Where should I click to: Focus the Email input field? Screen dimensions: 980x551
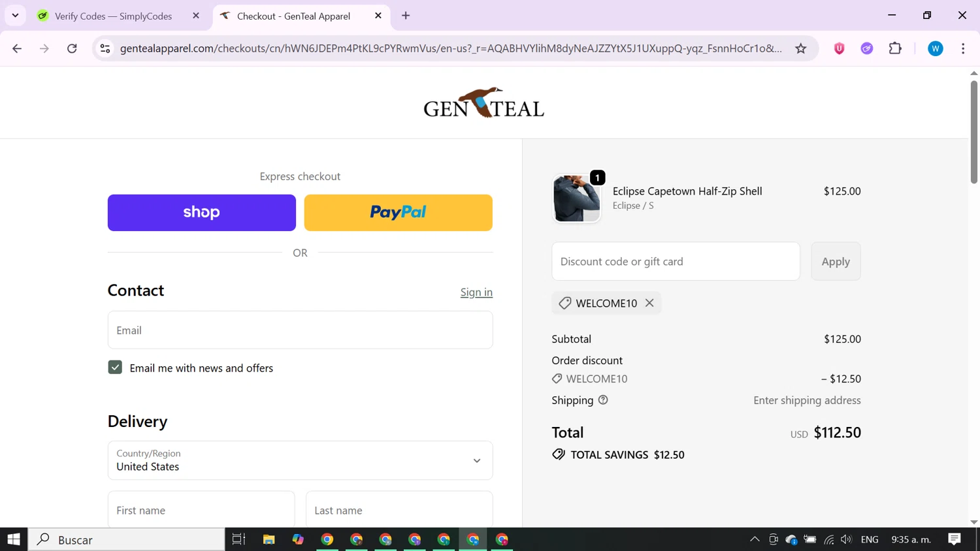coord(300,330)
